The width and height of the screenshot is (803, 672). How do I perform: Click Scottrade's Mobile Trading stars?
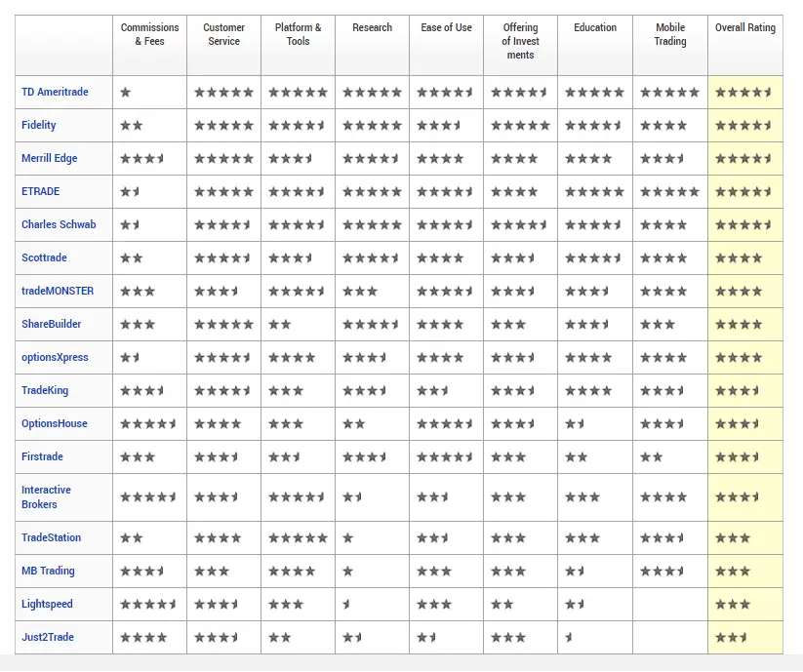pyautogui.click(x=669, y=257)
